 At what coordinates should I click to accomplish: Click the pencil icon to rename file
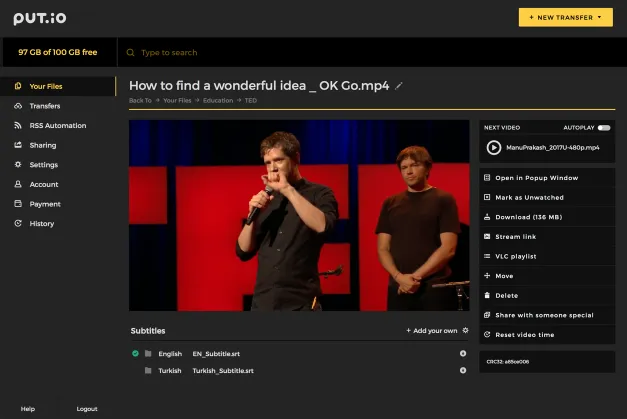tap(399, 86)
